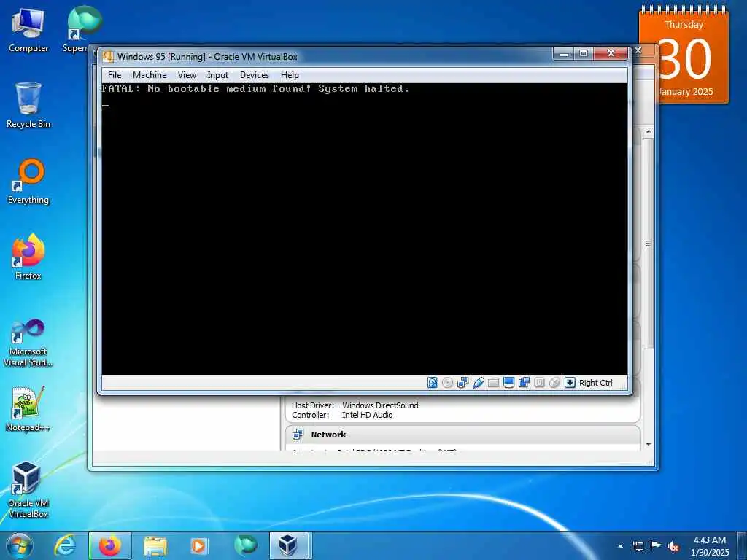
Task: Launch Internet Explorer from taskbar
Action: 65,545
